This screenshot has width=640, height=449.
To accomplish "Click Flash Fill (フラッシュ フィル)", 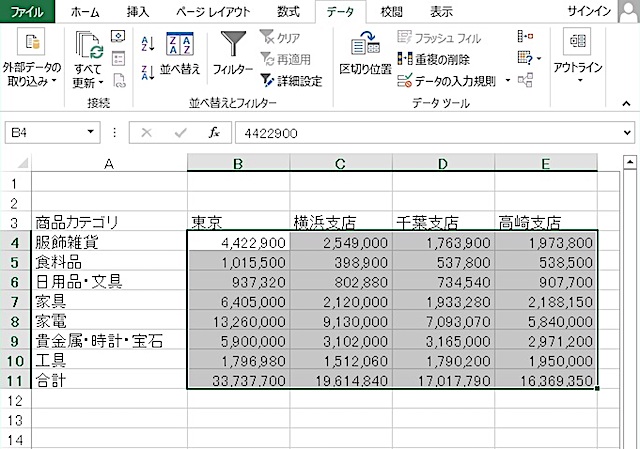I will (439, 38).
